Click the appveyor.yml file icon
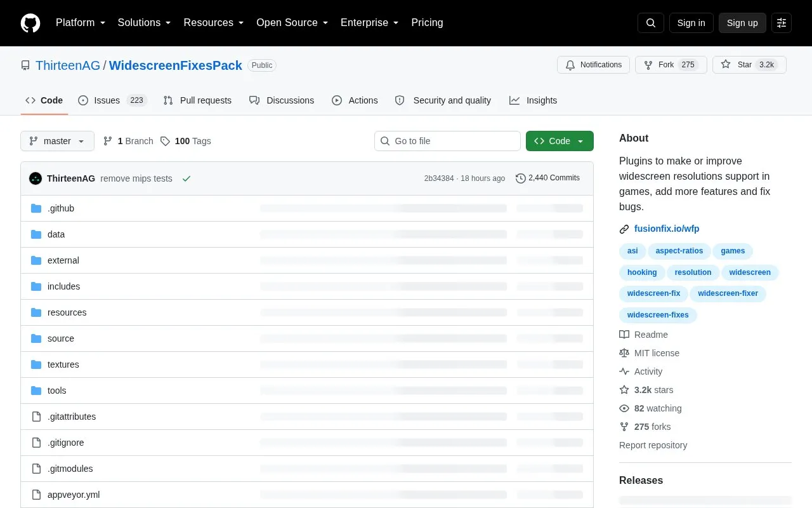The height and width of the screenshot is (508, 812). pyautogui.click(x=36, y=495)
